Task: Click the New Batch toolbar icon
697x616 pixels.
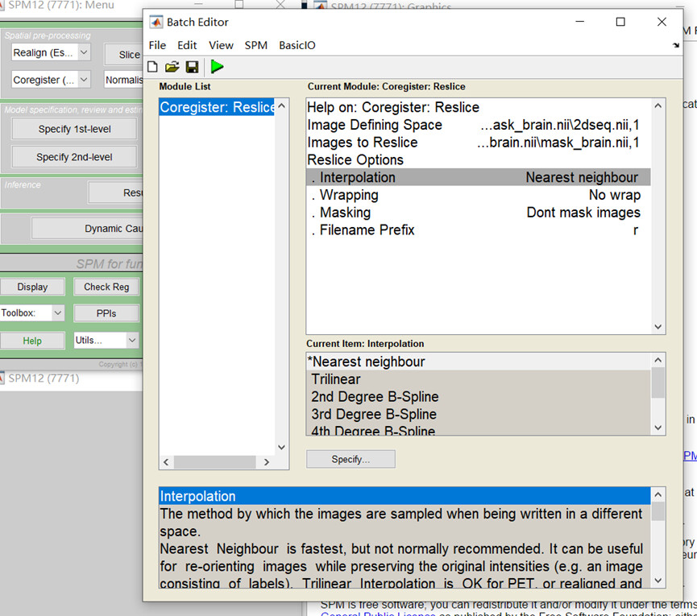Action: pos(153,67)
